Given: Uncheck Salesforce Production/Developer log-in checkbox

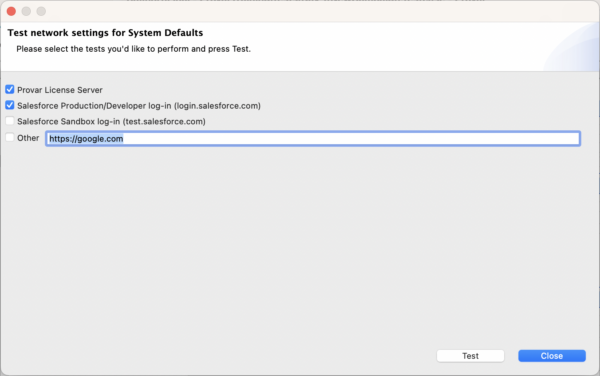Looking at the screenshot, I should point(10,105).
